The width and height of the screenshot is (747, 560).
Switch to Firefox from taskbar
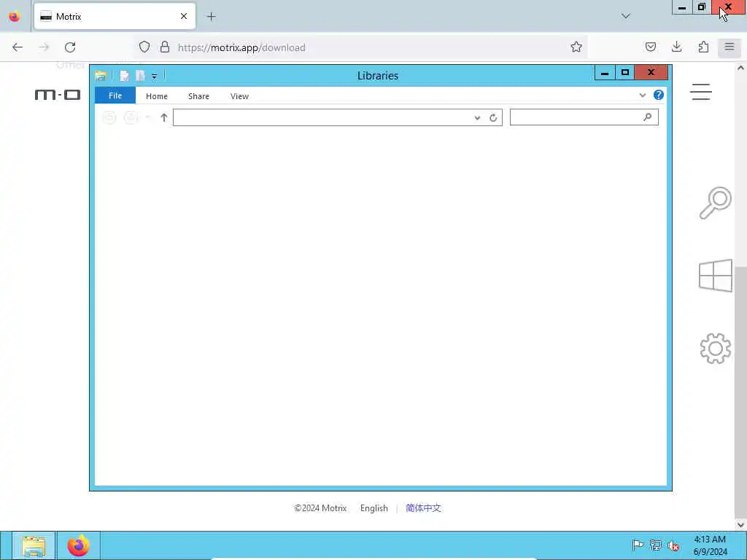[x=79, y=545]
